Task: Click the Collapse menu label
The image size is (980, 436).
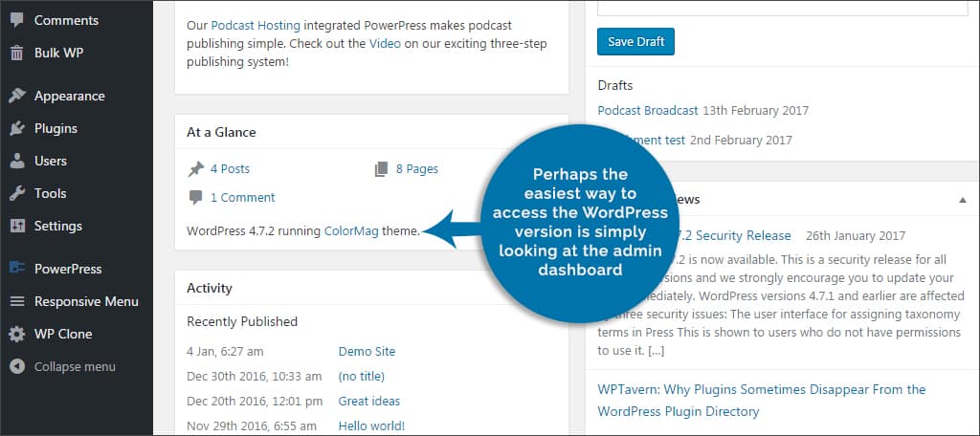Action: point(75,366)
